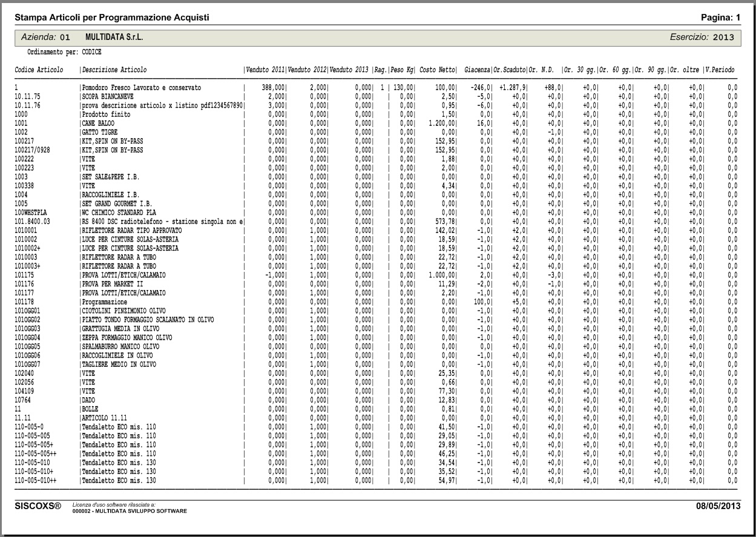Image resolution: width=756 pixels, height=537 pixels.
Task: Select 'TAGLIERE MEDIO IN OLIVO' description
Action: coord(119,364)
